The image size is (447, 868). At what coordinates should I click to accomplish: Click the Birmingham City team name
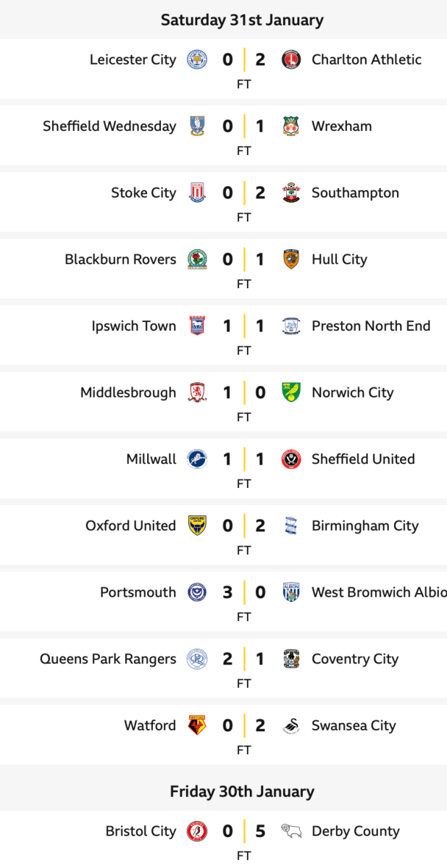(x=365, y=526)
